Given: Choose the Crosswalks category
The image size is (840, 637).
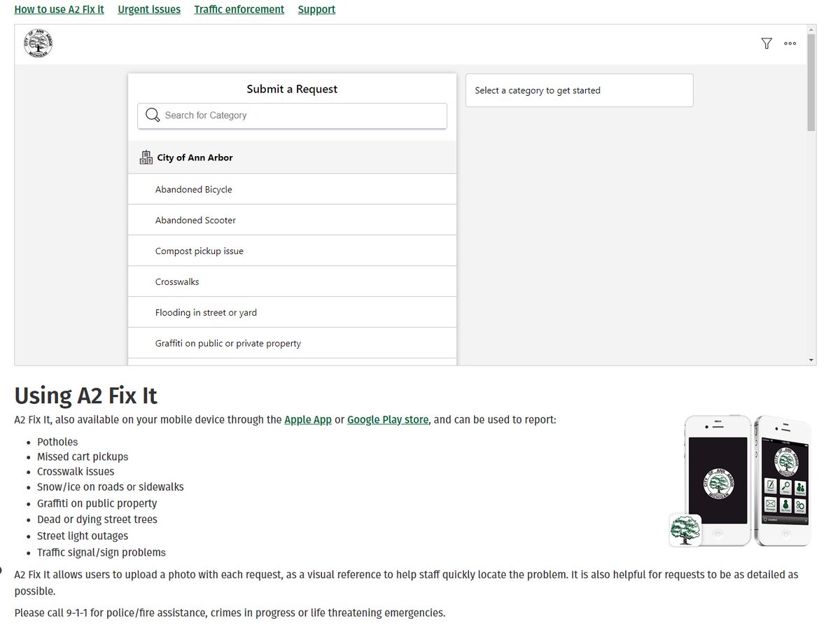Looking at the screenshot, I should pos(292,281).
